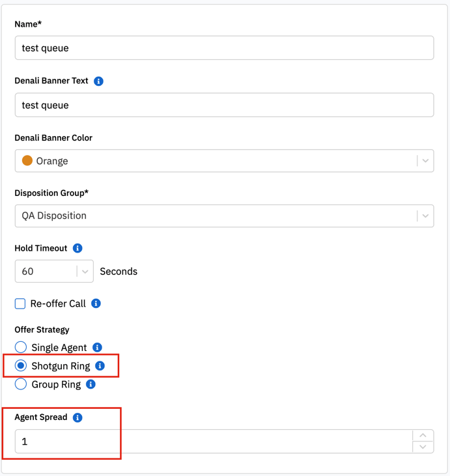Viewport: 450px width, 476px height.
Task: Open Hold Timeout info tooltip icon
Action: [77, 248]
